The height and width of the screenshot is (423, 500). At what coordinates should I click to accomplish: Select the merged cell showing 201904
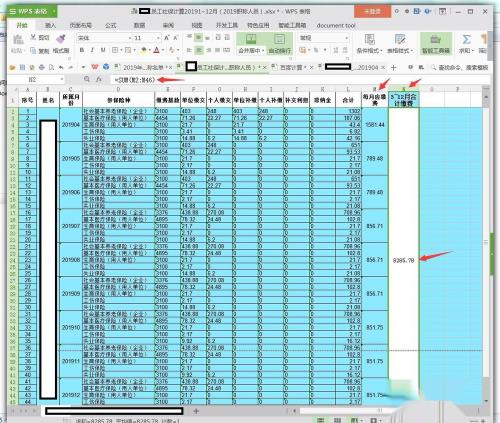(71, 125)
